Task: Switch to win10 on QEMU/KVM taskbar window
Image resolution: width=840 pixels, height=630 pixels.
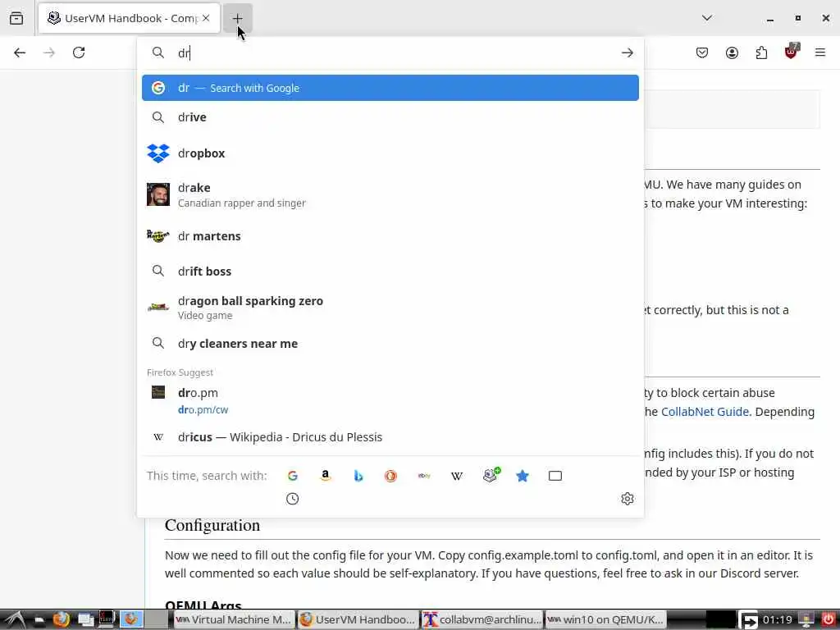Action: (x=605, y=620)
